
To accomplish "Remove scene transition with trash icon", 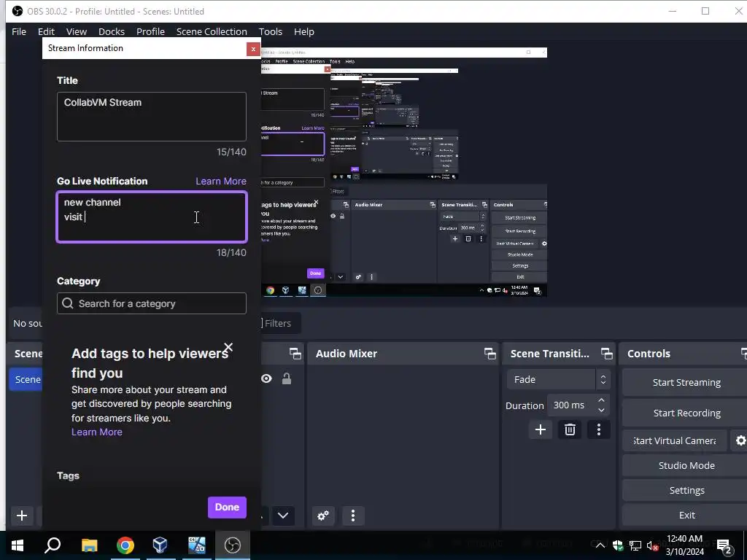I will coord(570,429).
